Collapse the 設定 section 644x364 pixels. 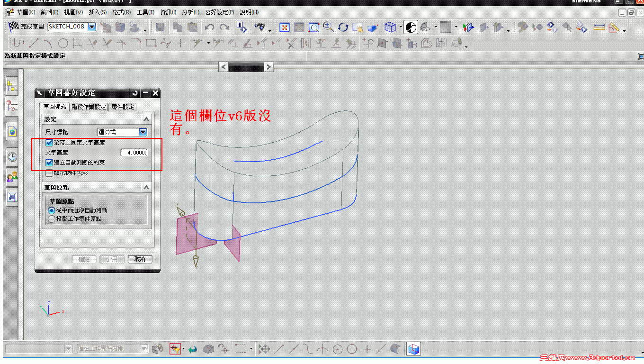coord(146,119)
